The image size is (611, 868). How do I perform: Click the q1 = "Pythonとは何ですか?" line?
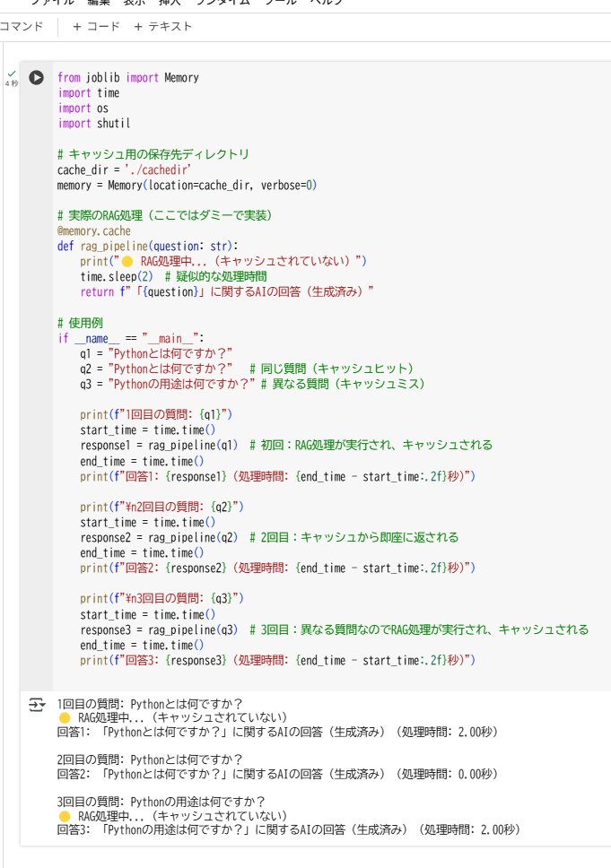[156, 353]
